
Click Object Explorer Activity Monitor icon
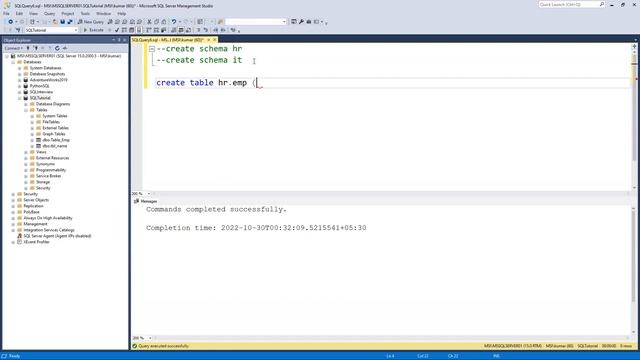tap(65, 48)
